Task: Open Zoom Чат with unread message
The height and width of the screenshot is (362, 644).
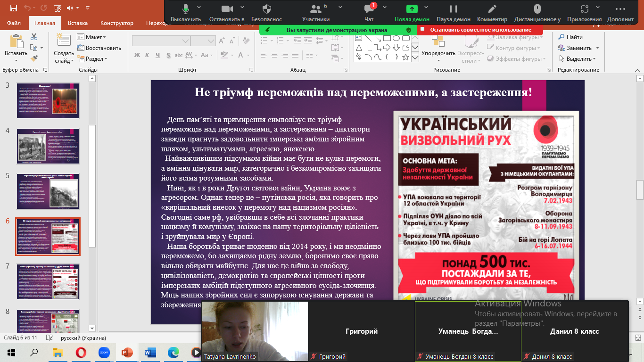Action: (x=369, y=12)
